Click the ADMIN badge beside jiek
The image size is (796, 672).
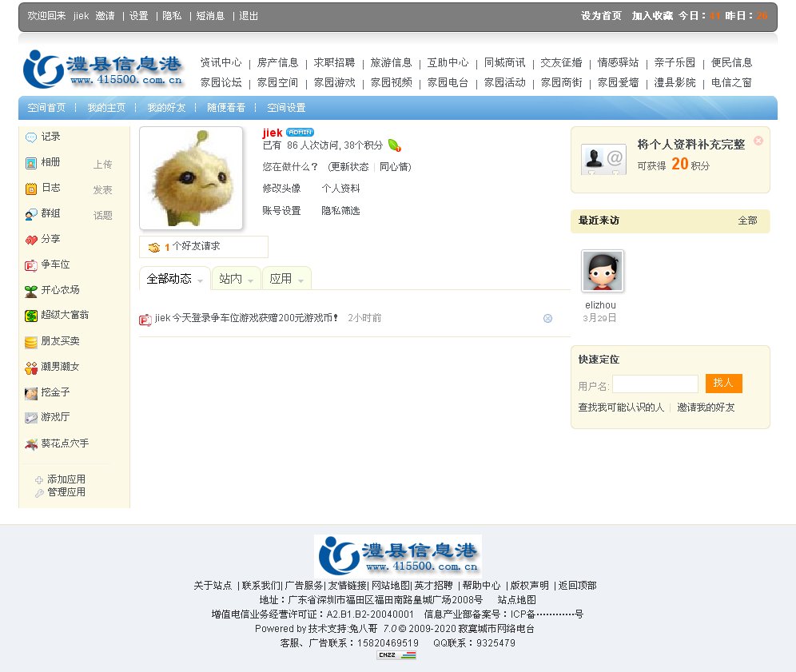[x=300, y=132]
